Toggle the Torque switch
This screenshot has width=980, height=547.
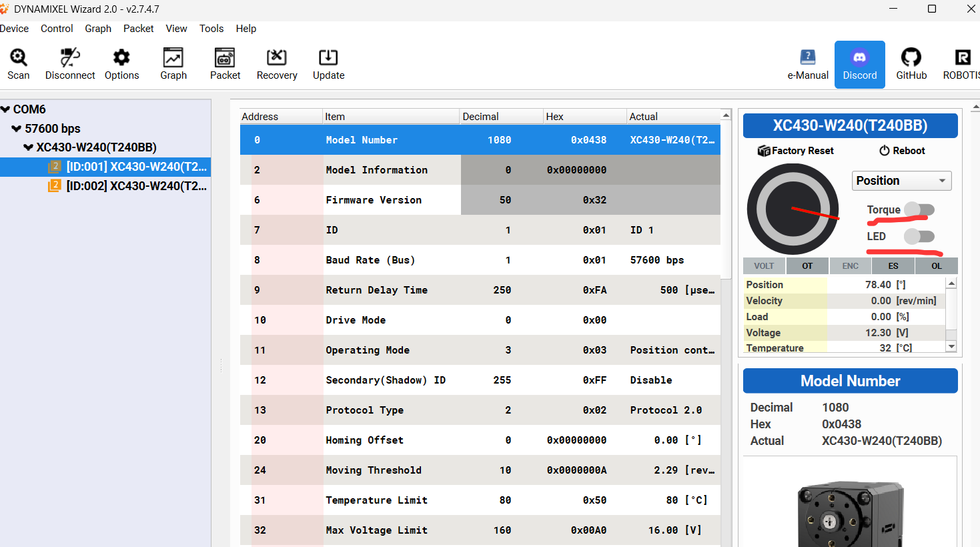[919, 209]
